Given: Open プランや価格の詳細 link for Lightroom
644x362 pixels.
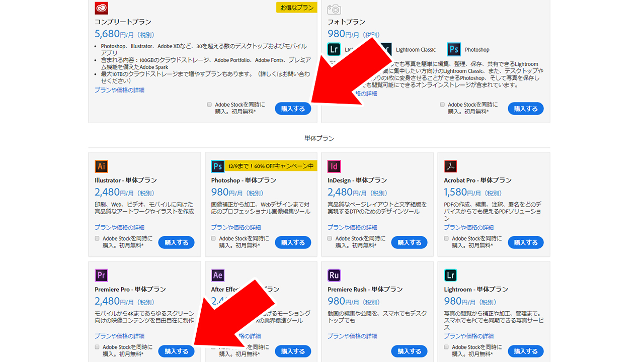Looking at the screenshot, I should 469,336.
